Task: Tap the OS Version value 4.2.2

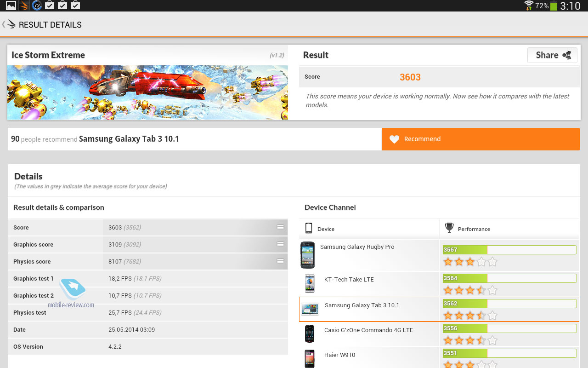Action: [115, 346]
